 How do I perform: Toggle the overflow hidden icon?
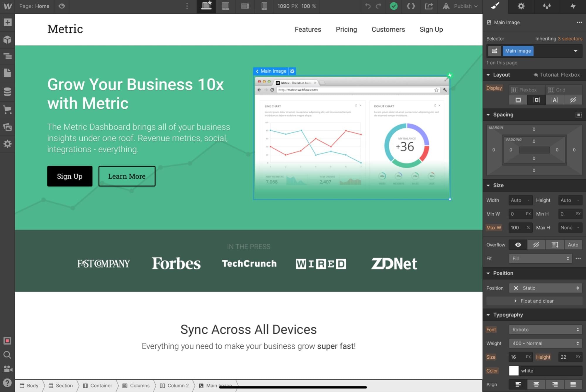pyautogui.click(x=536, y=245)
